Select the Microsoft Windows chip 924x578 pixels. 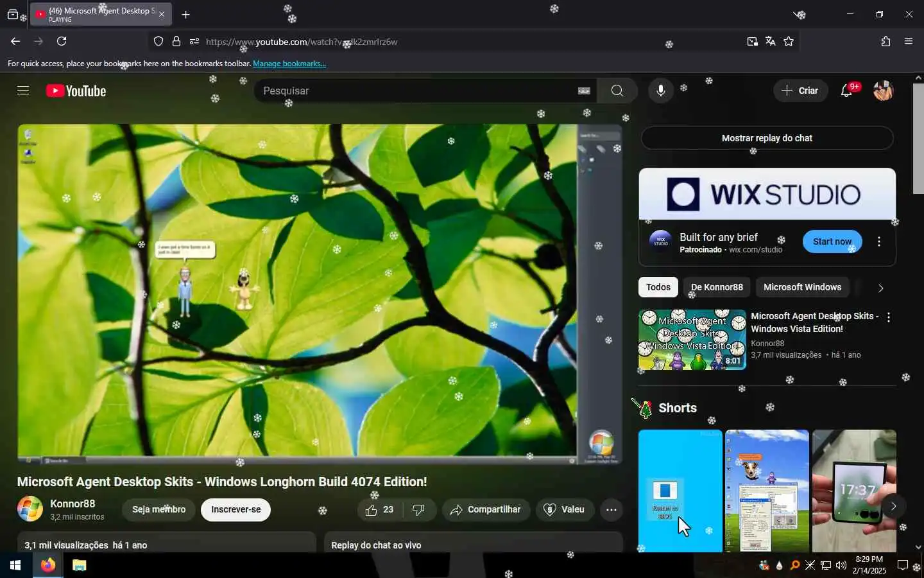(x=802, y=287)
